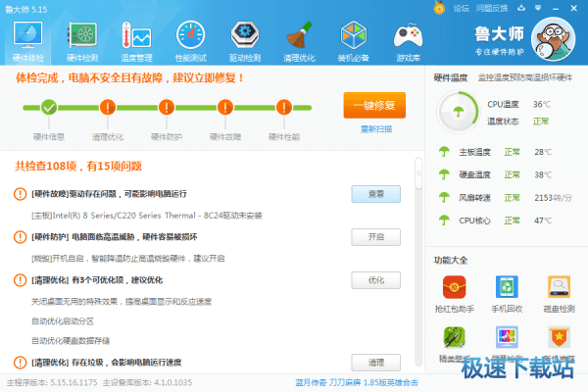Switch to 硬件检测 tab
This screenshot has width=588, height=392.
click(82, 41)
